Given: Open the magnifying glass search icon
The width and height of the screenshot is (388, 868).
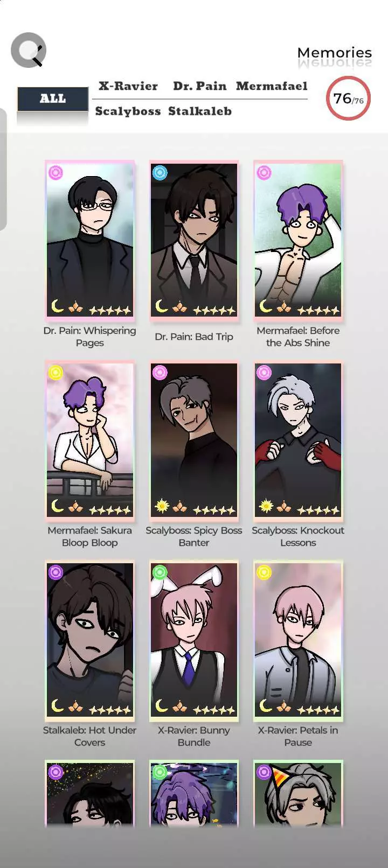Looking at the screenshot, I should (x=29, y=50).
